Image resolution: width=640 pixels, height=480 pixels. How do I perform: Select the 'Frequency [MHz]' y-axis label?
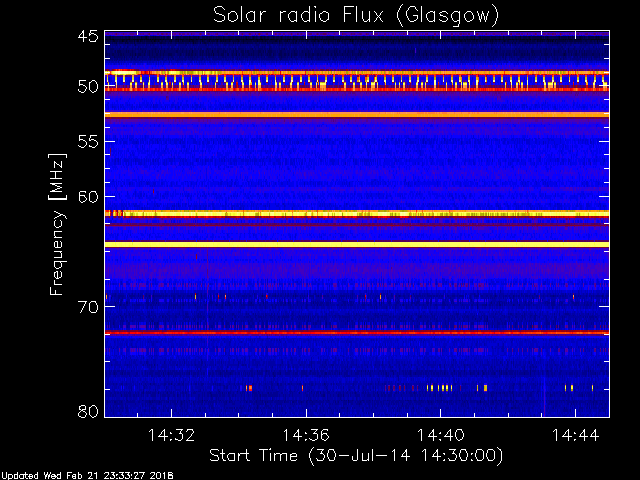[x=60, y=224]
